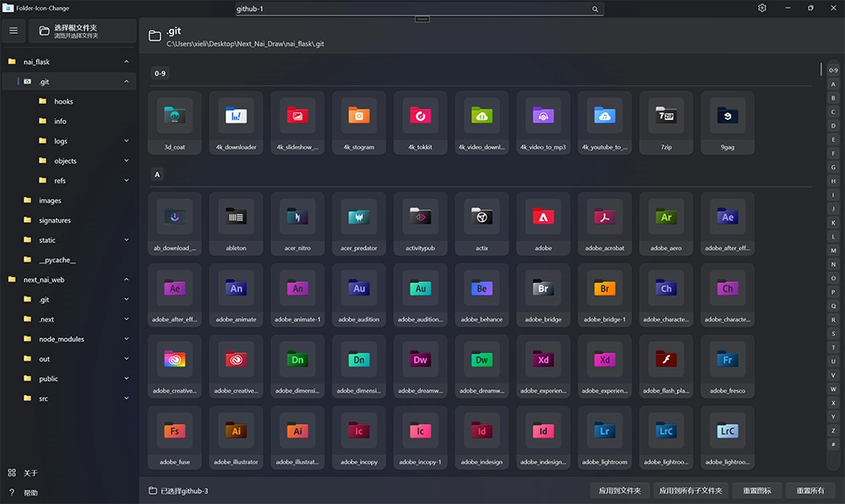Screen dimensions: 845x504
Task: Select the adobe_fresco icon
Action: 728,366
